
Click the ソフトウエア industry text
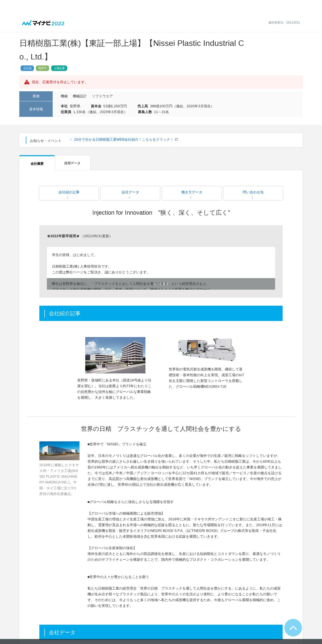point(102,96)
